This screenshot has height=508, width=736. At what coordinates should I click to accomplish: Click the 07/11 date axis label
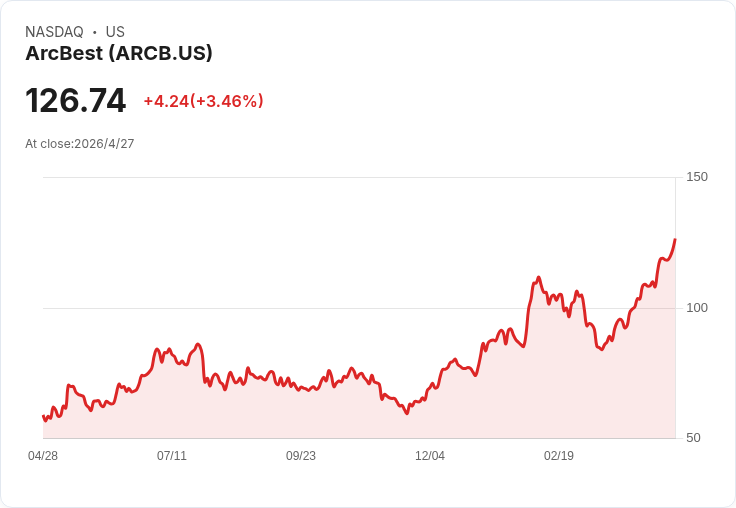172,455
